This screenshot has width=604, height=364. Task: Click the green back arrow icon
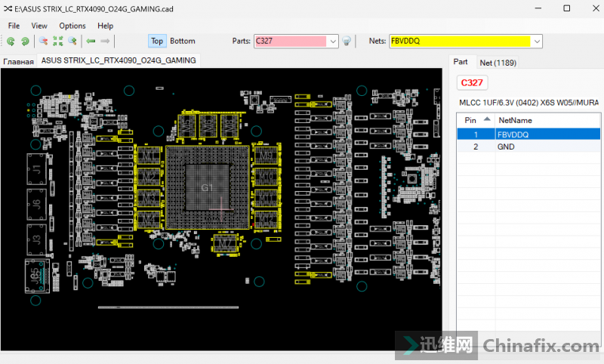point(91,41)
